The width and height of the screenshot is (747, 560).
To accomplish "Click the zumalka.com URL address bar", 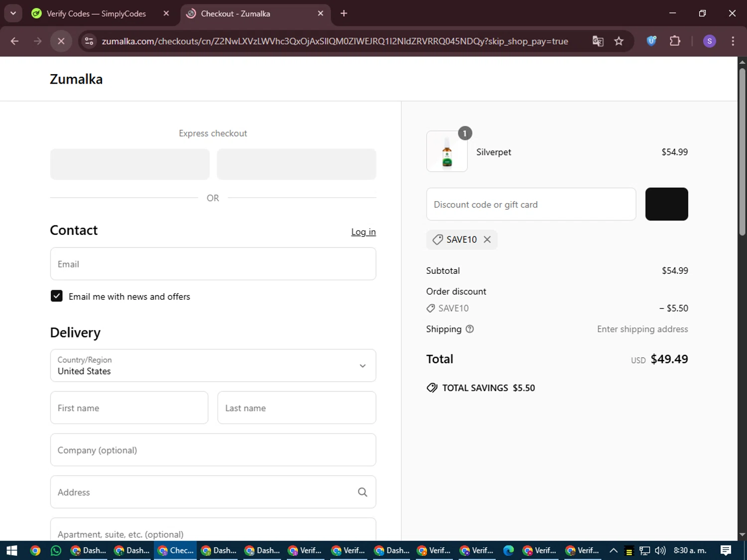I will [335, 41].
